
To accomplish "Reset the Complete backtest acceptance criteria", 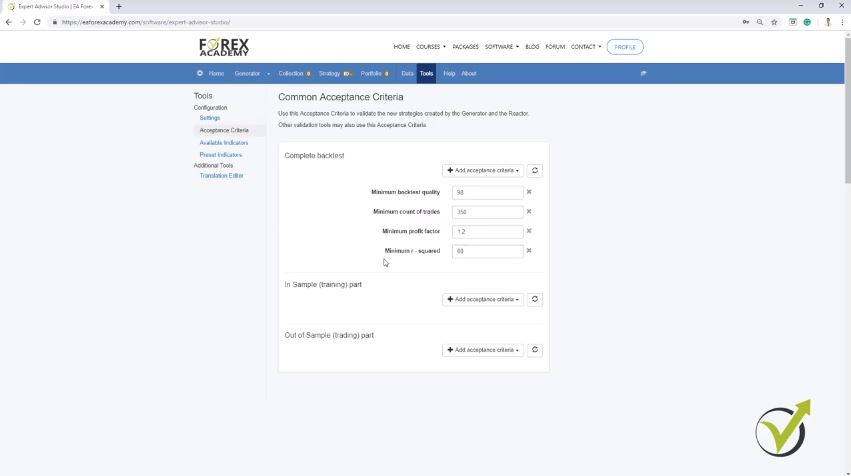I will [x=535, y=171].
